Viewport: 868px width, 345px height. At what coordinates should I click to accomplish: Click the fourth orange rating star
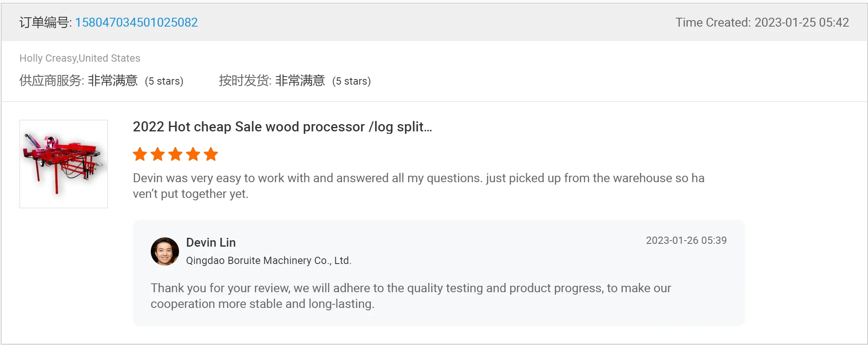(193, 154)
